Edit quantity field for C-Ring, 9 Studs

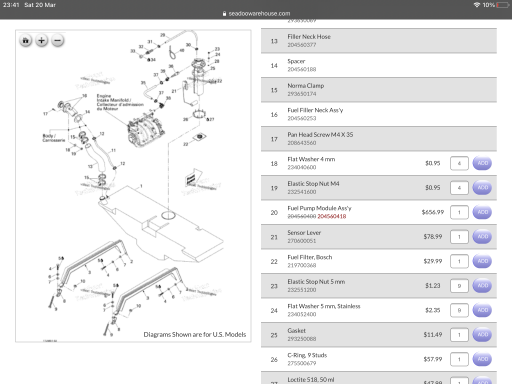(459, 359)
